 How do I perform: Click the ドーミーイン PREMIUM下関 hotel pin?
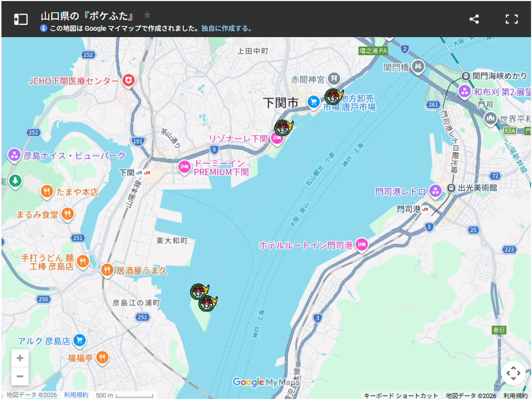[184, 168]
